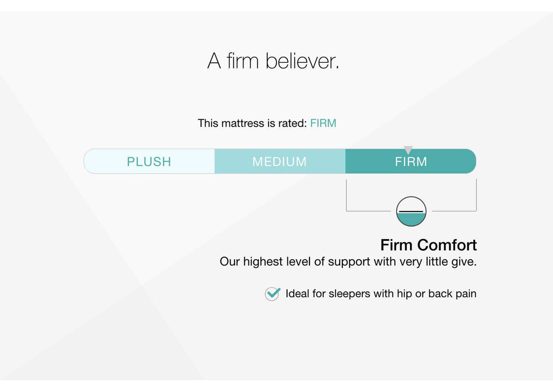Screen dimensions: 553x392
Task: Click the 'Firm Comfort' title
Action: click(428, 245)
